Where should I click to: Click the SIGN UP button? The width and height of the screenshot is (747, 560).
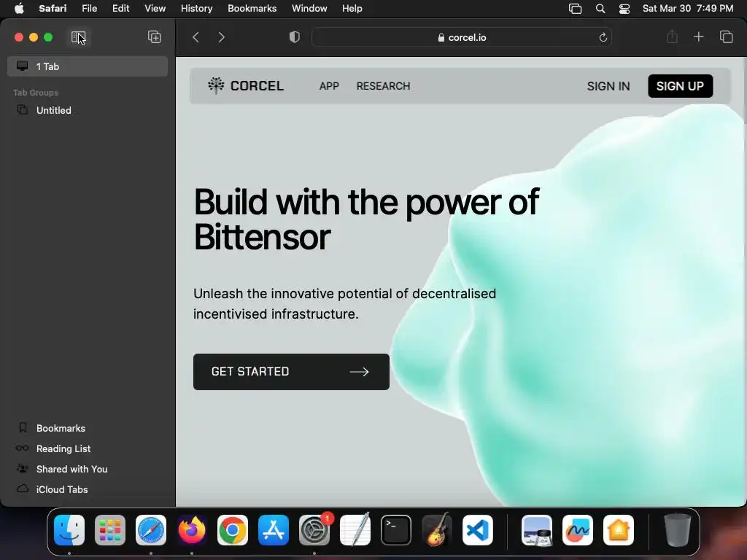coord(680,86)
